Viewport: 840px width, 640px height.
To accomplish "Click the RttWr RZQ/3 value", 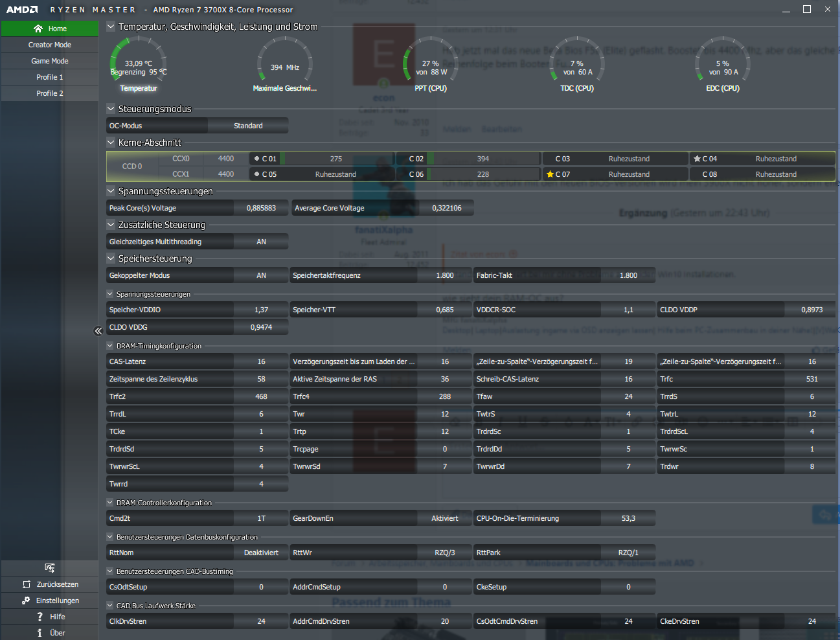I will (445, 553).
